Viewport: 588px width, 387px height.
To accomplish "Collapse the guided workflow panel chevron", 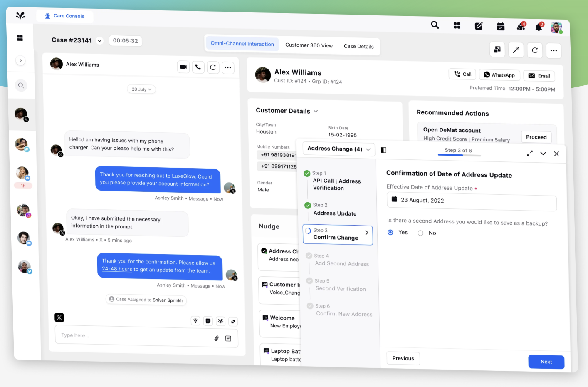I will 543,154.
